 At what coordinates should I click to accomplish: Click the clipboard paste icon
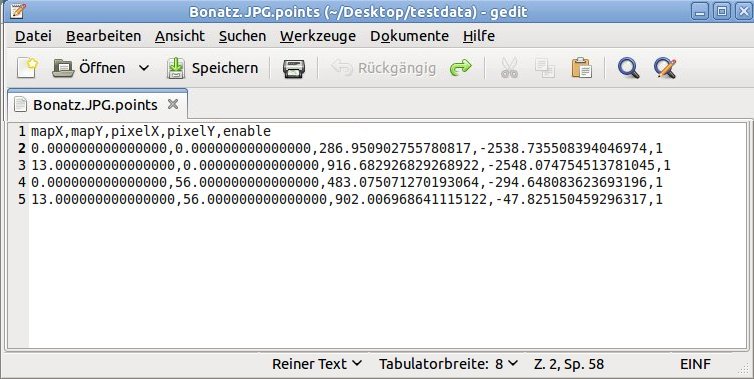581,68
